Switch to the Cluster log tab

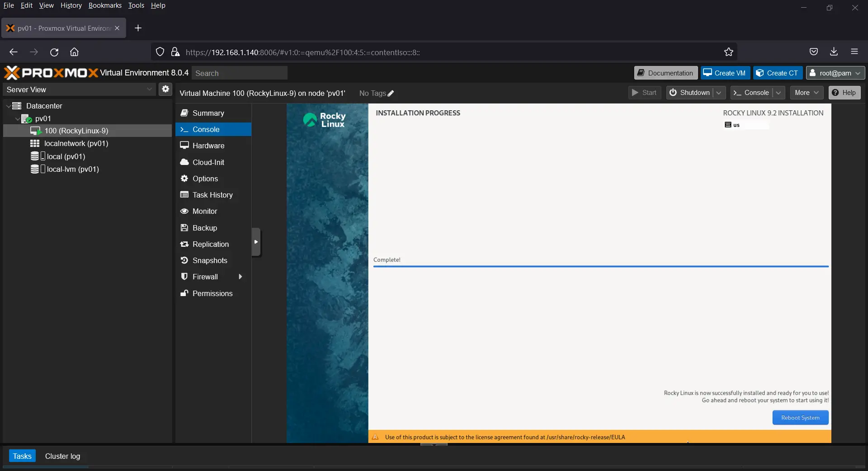(62, 456)
